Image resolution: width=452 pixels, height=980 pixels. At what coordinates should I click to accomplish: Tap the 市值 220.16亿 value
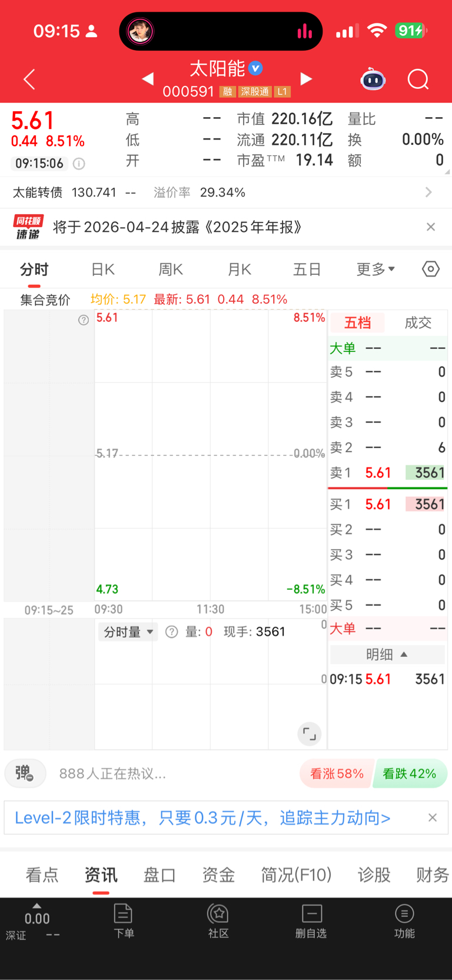tap(302, 119)
